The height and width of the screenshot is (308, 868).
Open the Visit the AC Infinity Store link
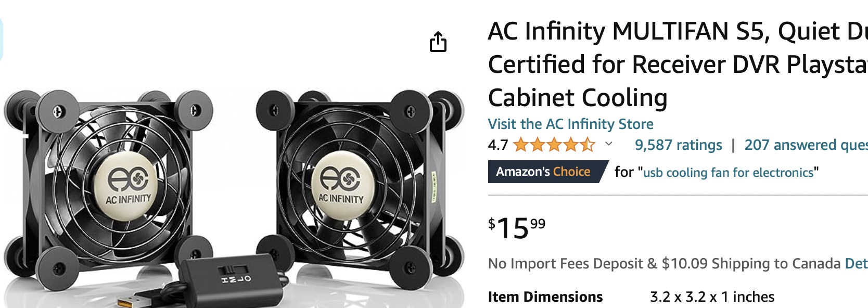[570, 124]
